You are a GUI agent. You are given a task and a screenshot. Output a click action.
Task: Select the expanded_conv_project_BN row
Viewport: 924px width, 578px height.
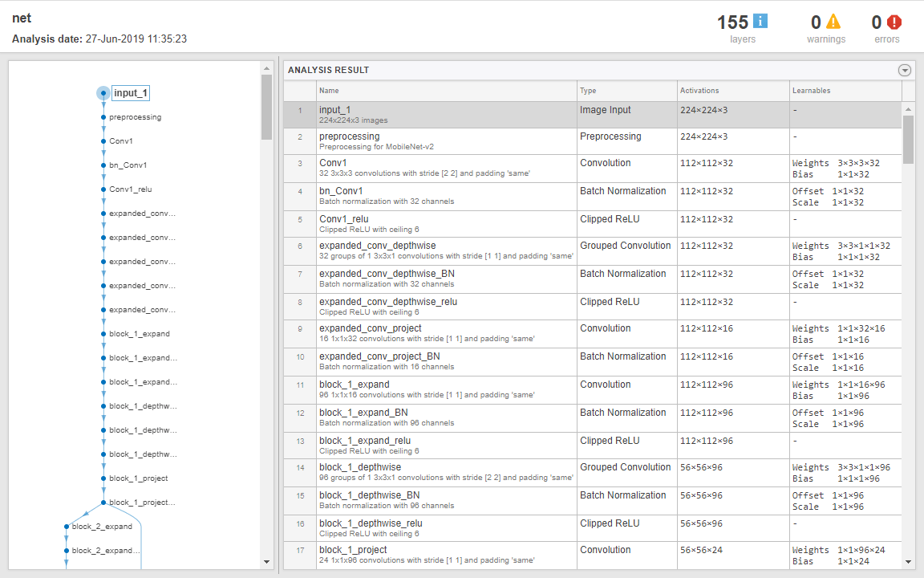coord(593,361)
